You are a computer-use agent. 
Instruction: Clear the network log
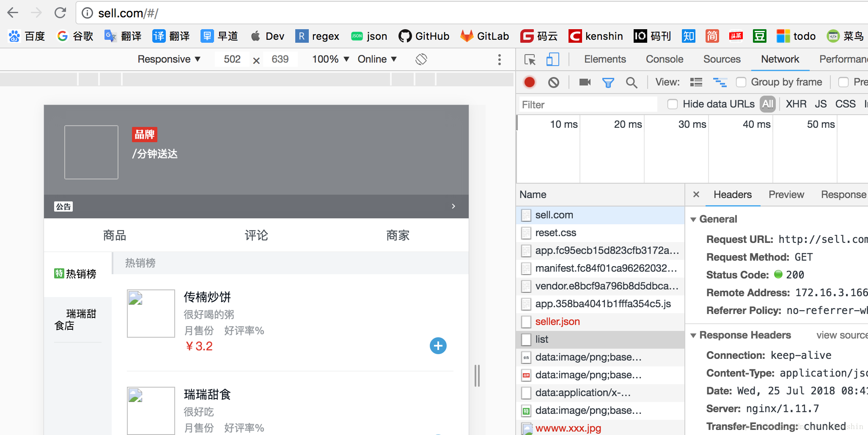click(x=554, y=82)
